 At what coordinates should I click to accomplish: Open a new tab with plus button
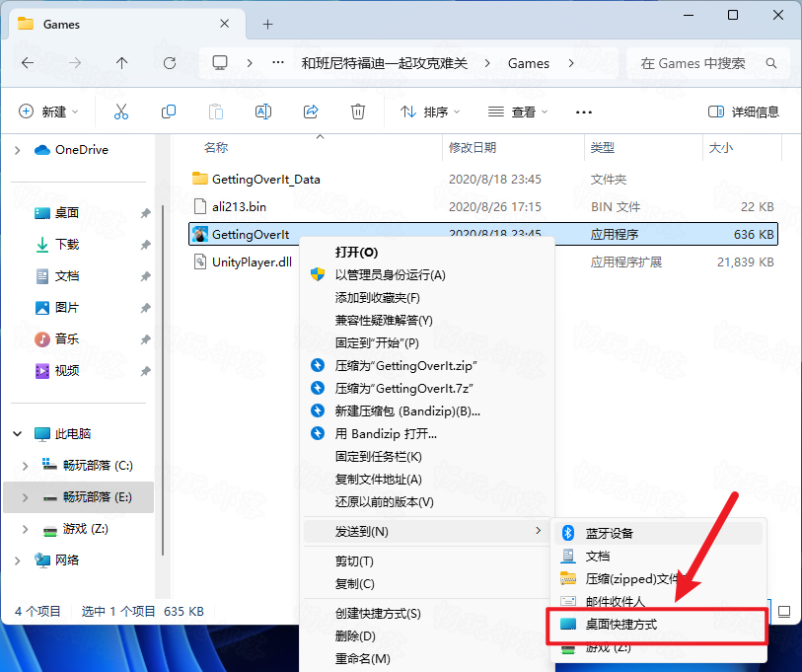(267, 24)
